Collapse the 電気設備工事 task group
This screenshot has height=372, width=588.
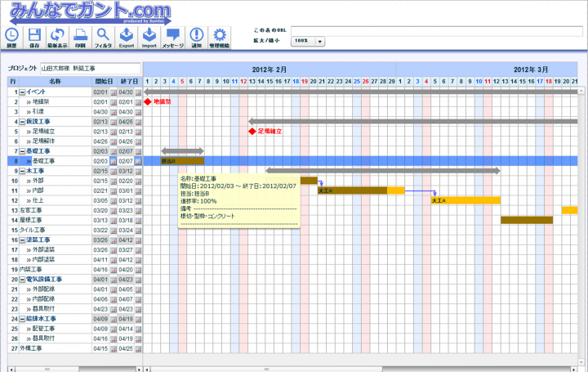click(23, 280)
